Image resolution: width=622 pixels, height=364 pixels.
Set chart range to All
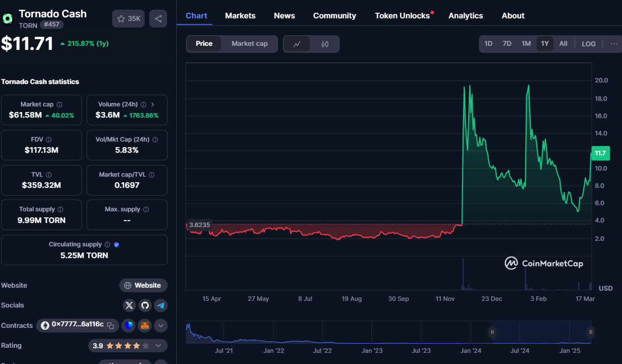point(563,44)
